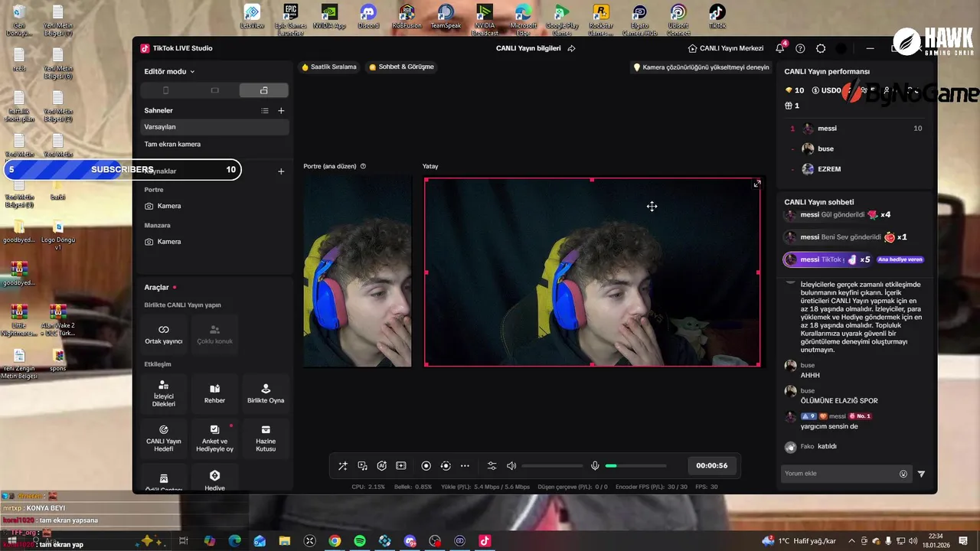
Task: Open the emoji picker in comment box
Action: (x=903, y=474)
